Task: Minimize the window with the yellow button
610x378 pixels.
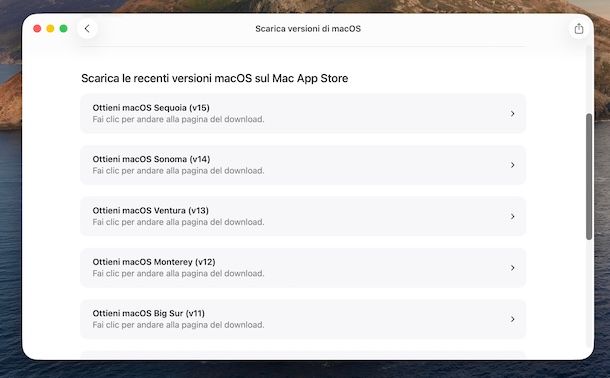Action: (50, 28)
